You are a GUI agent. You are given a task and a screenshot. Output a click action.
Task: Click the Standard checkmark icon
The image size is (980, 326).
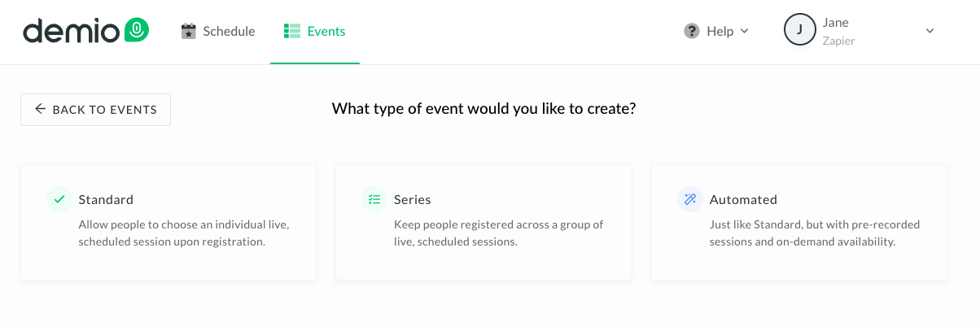pyautogui.click(x=59, y=199)
